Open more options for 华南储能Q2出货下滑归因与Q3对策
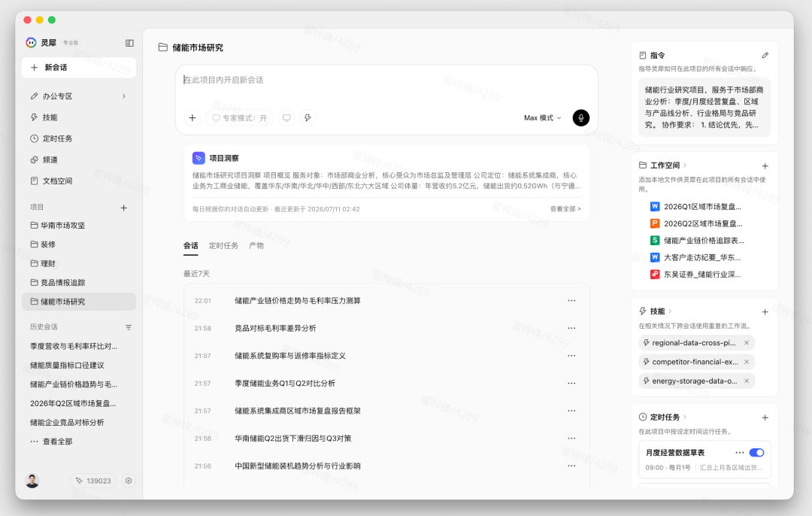The height and width of the screenshot is (516, 812). 571,439
